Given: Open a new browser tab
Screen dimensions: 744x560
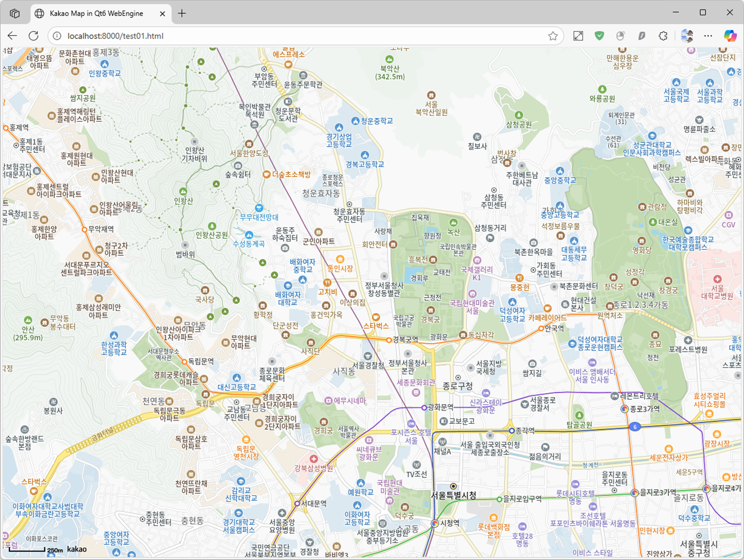Looking at the screenshot, I should pyautogui.click(x=182, y=13).
